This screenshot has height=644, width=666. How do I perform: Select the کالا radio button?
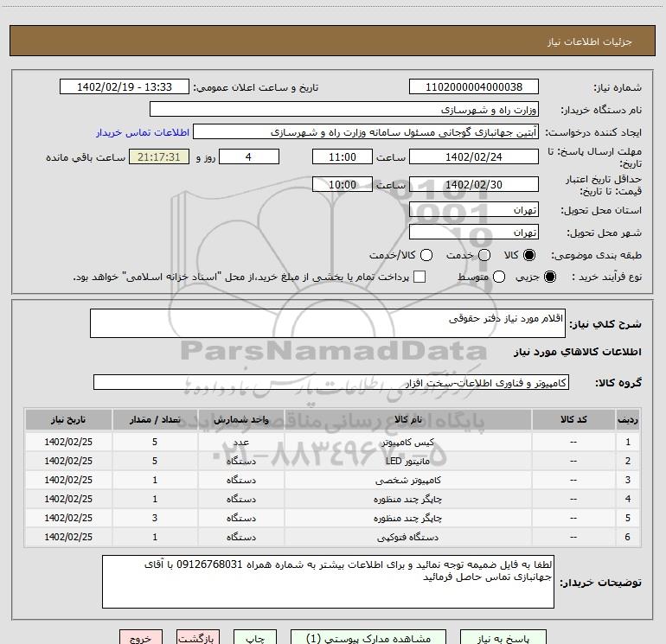(529, 255)
